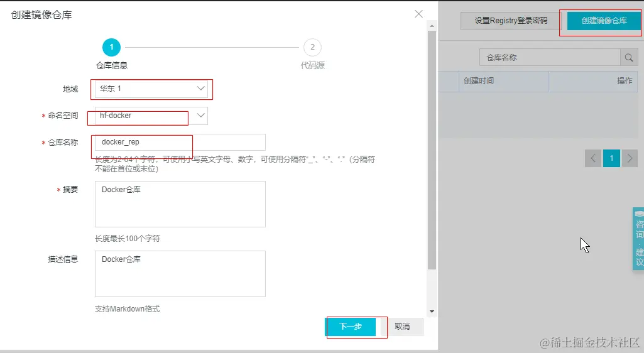Close the 创建镜像仓库 dialog with X
The width and height of the screenshot is (644, 353).
[418, 14]
